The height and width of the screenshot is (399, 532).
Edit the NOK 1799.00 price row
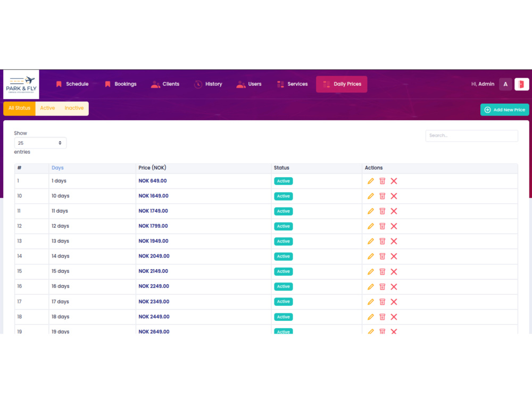[x=370, y=226]
